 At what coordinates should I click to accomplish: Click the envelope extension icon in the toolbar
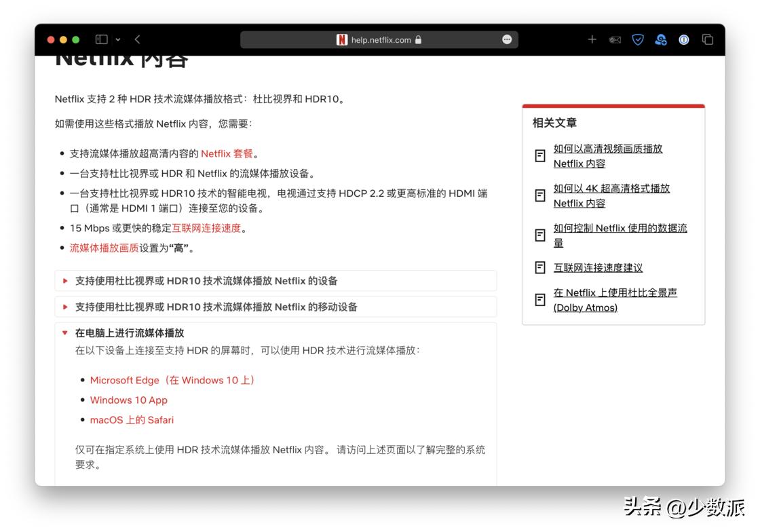pyautogui.click(x=615, y=39)
